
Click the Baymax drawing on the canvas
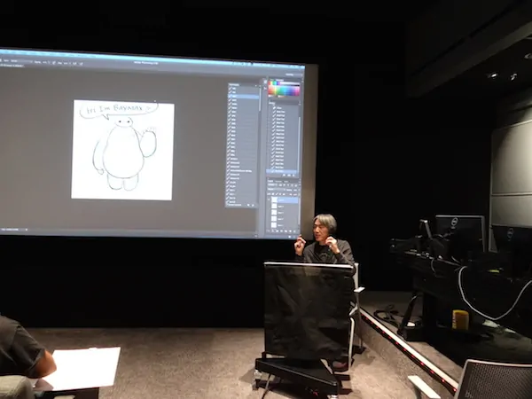124,153
